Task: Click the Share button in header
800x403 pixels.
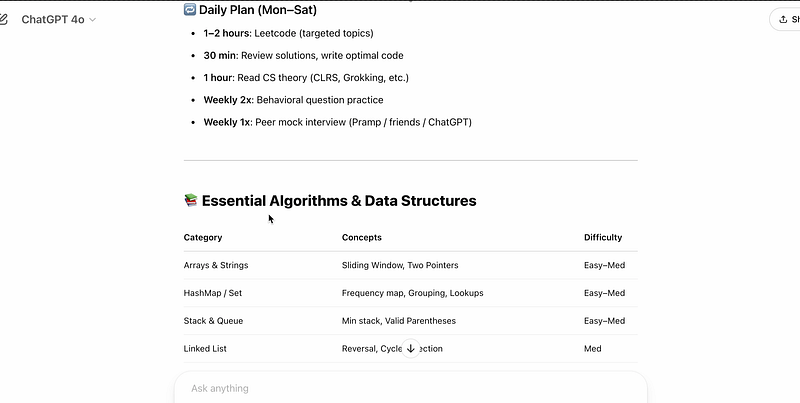Action: [x=785, y=19]
